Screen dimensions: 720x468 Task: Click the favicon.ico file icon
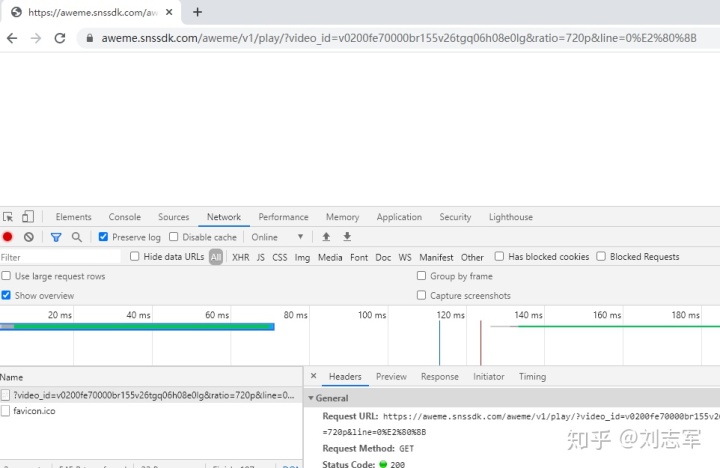point(6,411)
